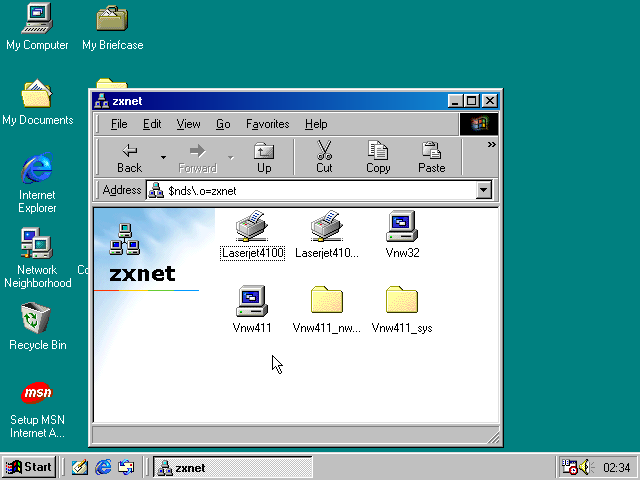The width and height of the screenshot is (640, 480).
Task: Minimize the zxnet window
Action: (x=455, y=101)
